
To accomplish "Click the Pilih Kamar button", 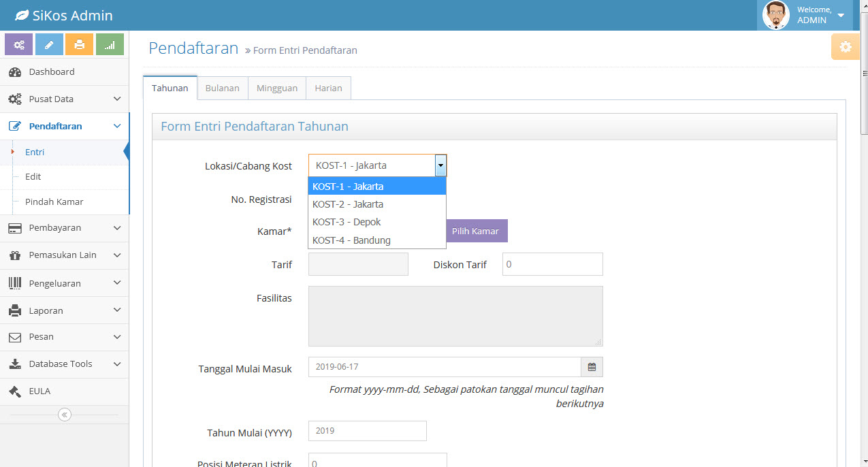I will [475, 231].
